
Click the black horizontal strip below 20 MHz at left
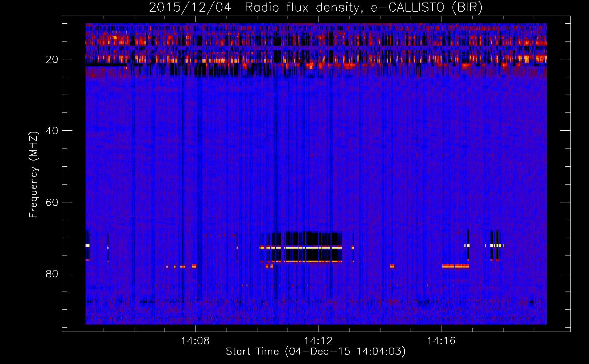pos(106,65)
